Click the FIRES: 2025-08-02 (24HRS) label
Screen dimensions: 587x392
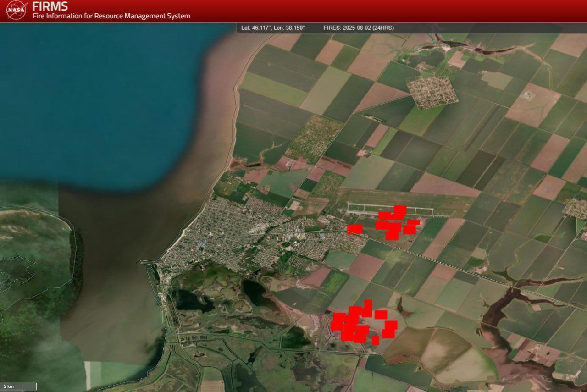coord(359,28)
